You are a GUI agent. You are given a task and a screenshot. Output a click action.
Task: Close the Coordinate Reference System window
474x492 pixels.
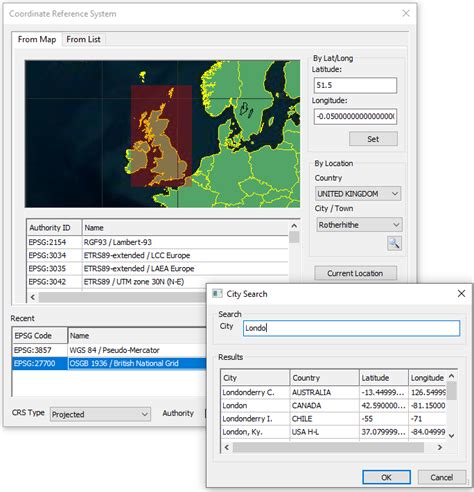[x=406, y=14]
